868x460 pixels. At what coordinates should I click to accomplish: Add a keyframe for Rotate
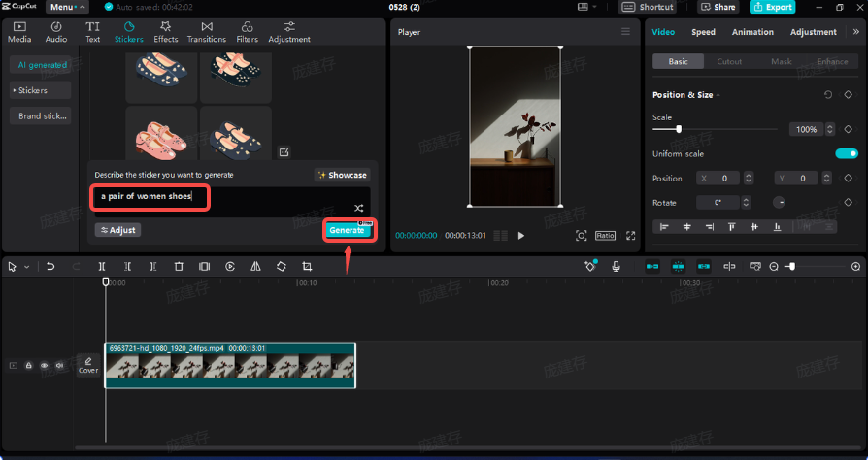(x=848, y=203)
